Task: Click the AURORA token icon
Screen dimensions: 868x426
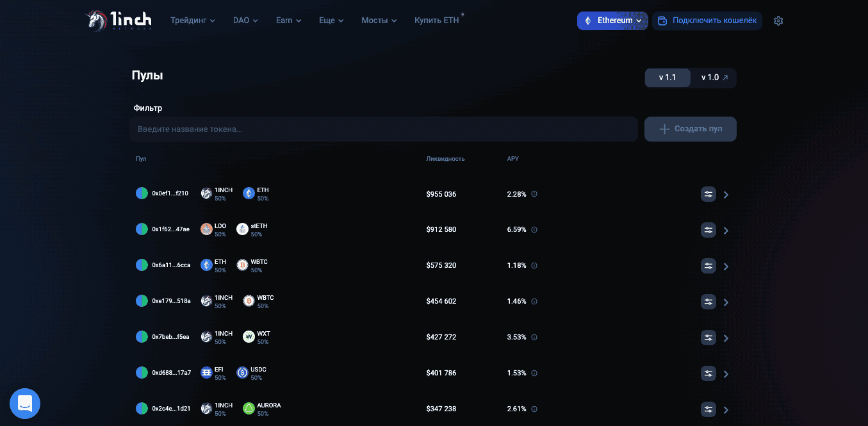Action: 249,409
